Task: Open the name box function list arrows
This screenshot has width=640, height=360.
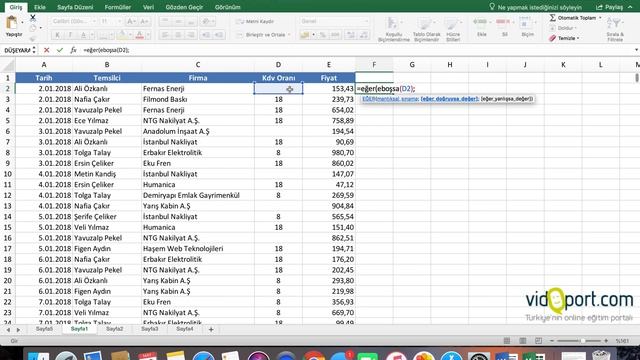Action: 34,50
